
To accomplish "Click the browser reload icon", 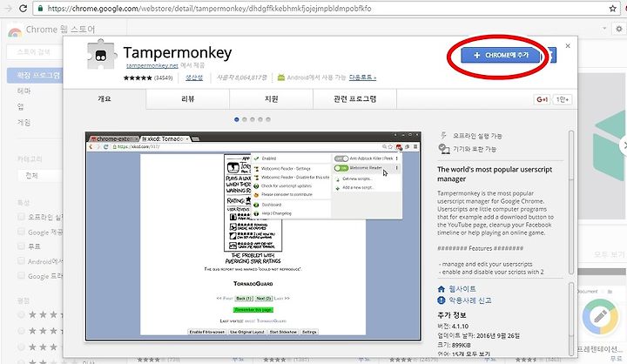I will click(24, 8).
